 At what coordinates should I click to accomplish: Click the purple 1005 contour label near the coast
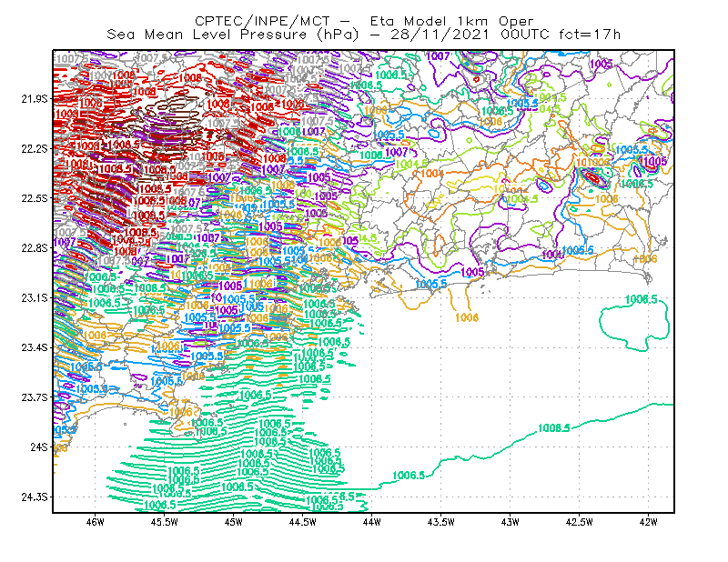point(472,272)
